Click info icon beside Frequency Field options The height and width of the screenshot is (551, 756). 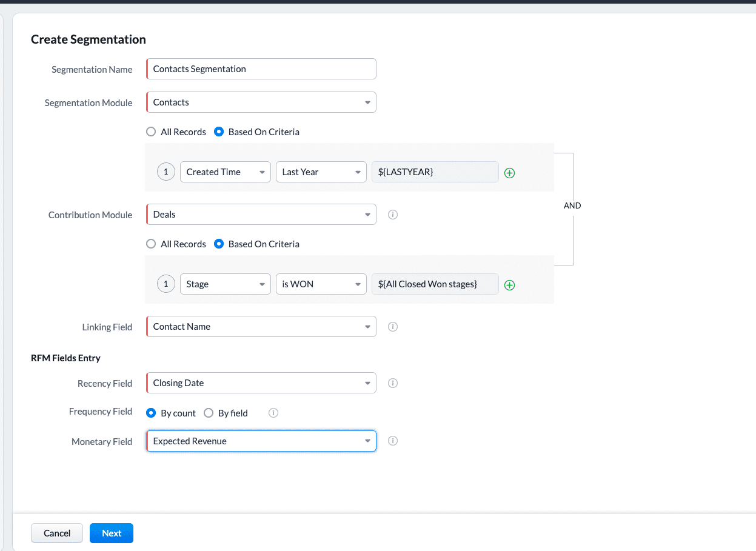[x=273, y=413]
